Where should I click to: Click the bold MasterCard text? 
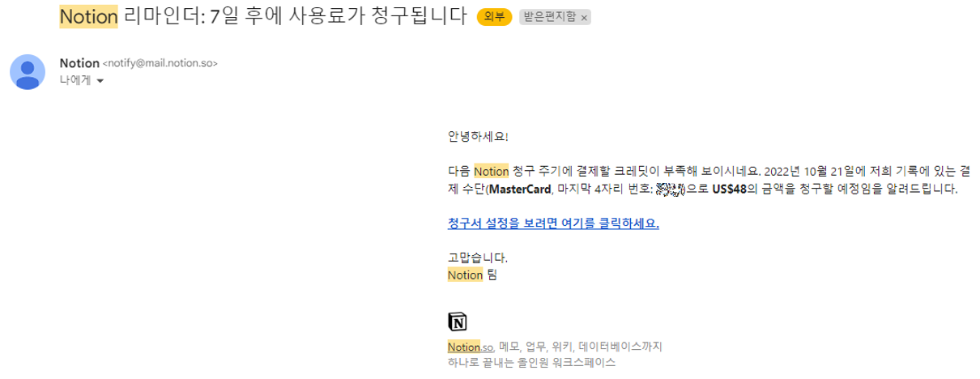[518, 189]
